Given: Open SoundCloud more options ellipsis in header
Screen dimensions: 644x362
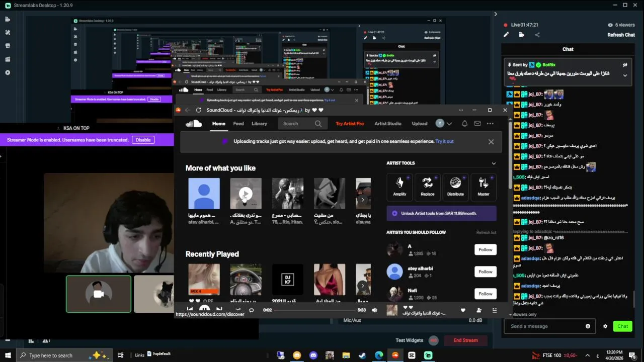Looking at the screenshot, I should coord(490,124).
